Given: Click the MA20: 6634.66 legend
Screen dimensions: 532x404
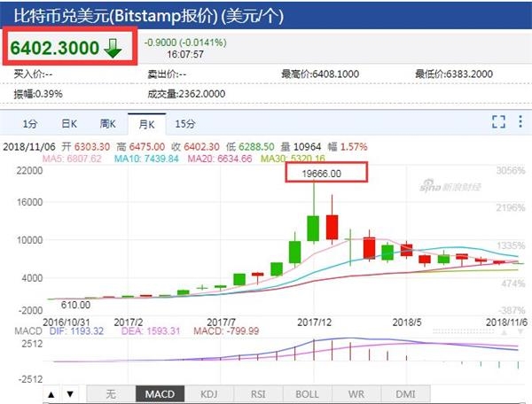Looking at the screenshot, I should [x=220, y=159].
